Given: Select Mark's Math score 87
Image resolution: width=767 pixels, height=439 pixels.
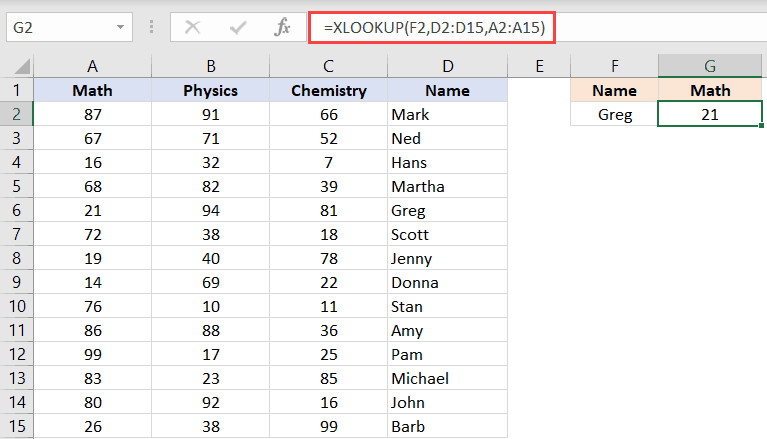Looking at the screenshot, I should 92,115.
